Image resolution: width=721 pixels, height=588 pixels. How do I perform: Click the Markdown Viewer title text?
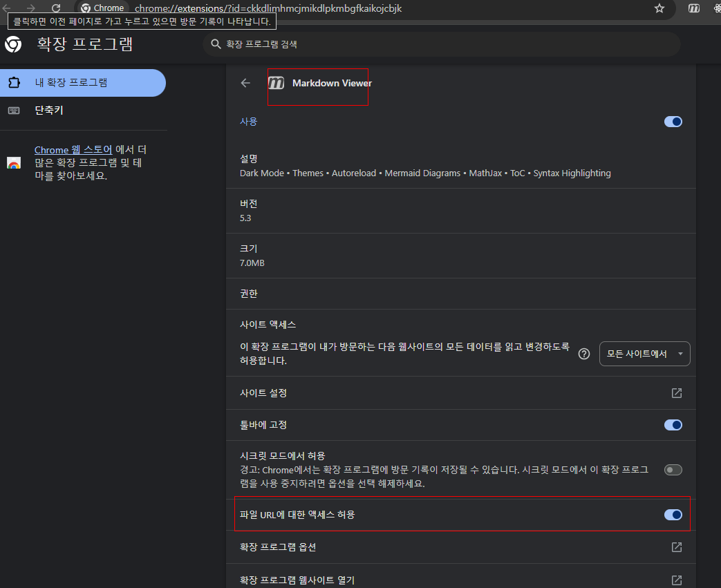[x=332, y=83]
